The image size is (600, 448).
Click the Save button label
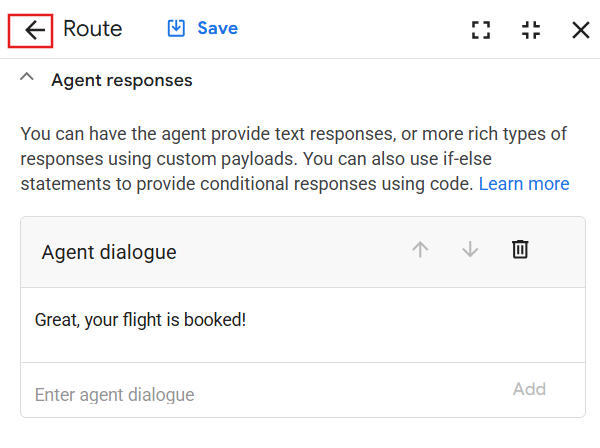(x=217, y=28)
